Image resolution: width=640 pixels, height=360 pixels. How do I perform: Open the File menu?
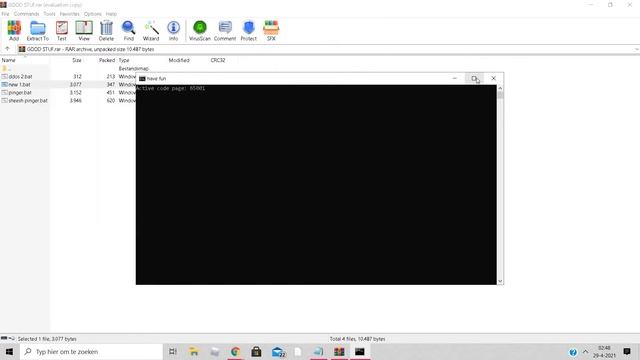[x=5, y=14]
